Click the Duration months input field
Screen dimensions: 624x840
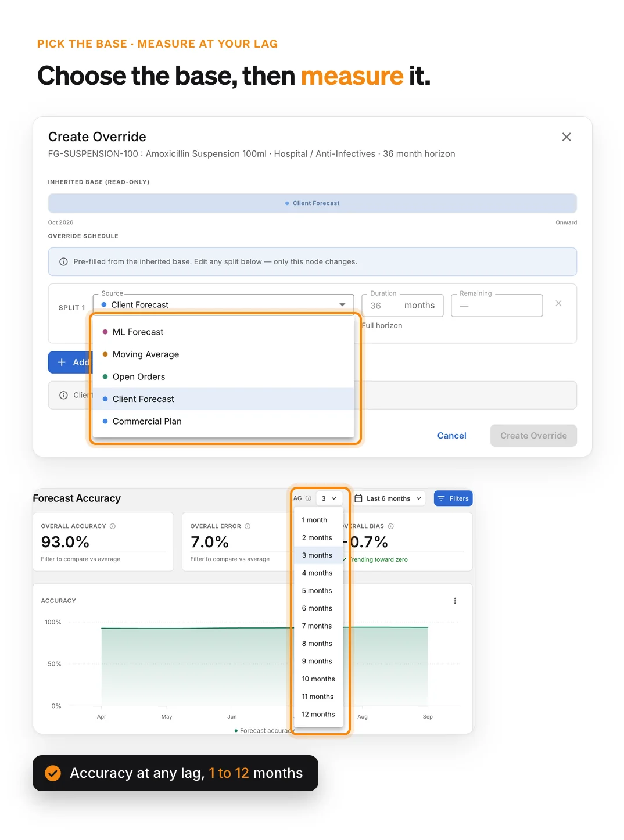point(403,306)
